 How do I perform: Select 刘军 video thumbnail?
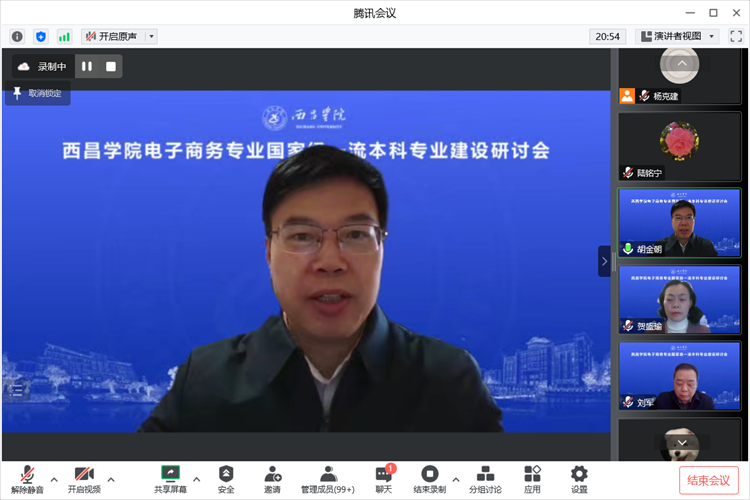pos(679,376)
